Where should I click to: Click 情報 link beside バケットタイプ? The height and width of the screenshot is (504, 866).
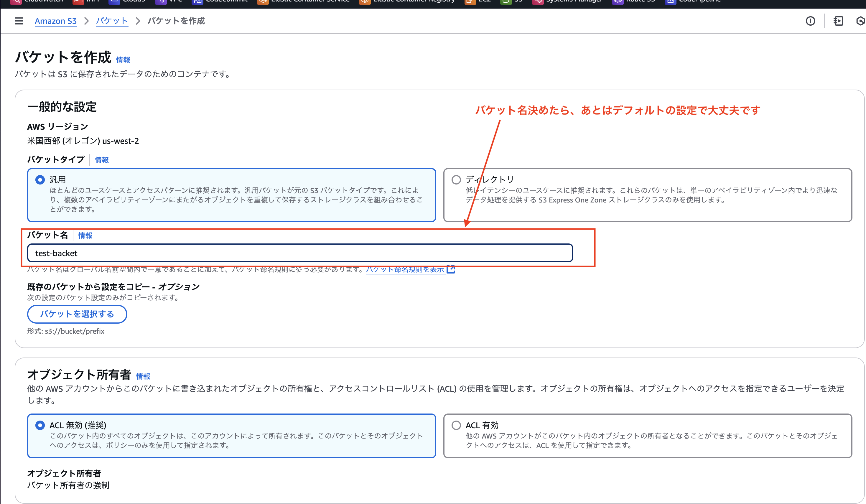point(102,160)
